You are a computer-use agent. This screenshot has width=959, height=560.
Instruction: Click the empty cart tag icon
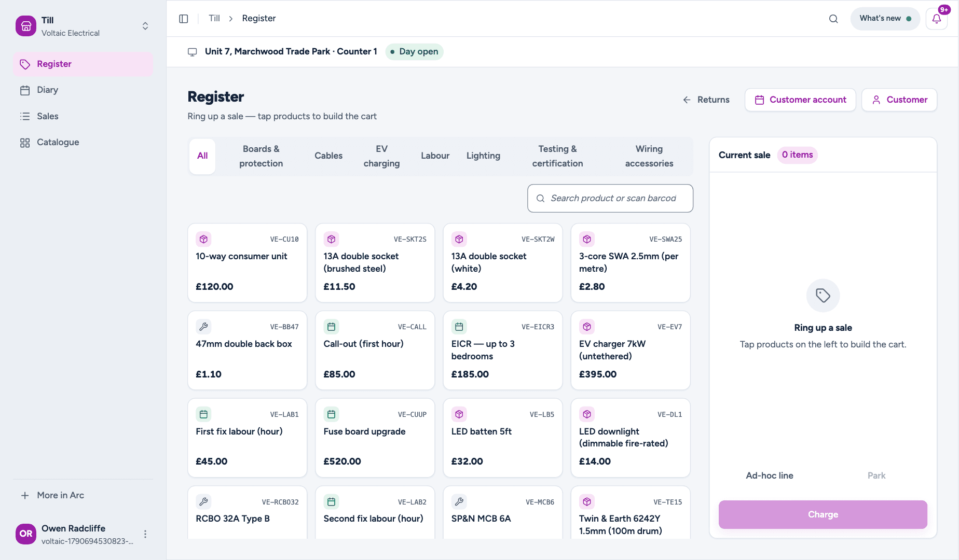tap(823, 296)
